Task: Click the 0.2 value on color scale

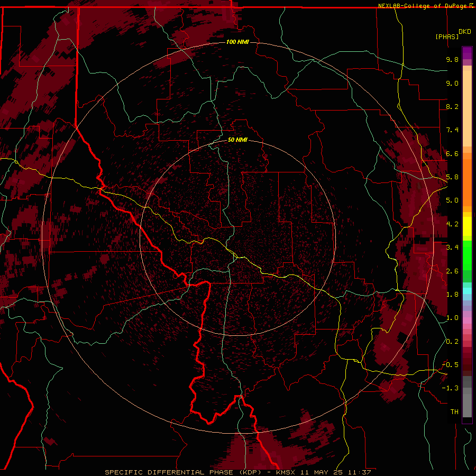Action: click(x=452, y=342)
